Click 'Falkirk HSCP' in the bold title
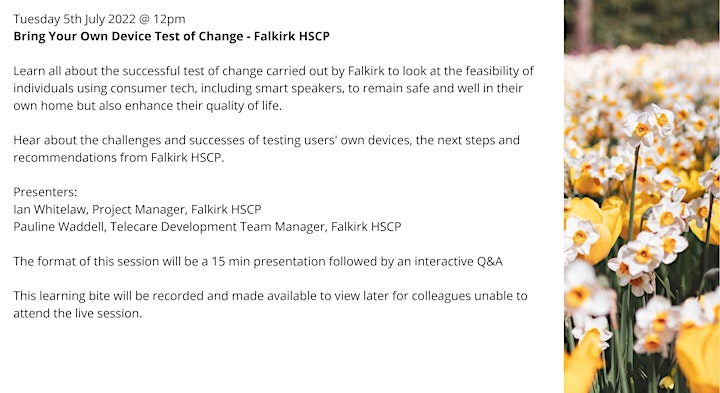This screenshot has width=720, height=393. tap(292, 36)
